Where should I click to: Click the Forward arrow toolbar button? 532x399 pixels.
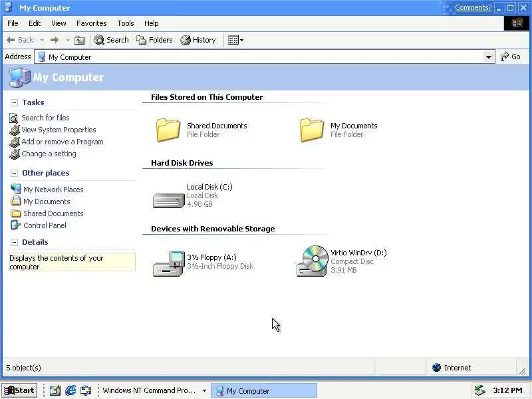coord(55,40)
